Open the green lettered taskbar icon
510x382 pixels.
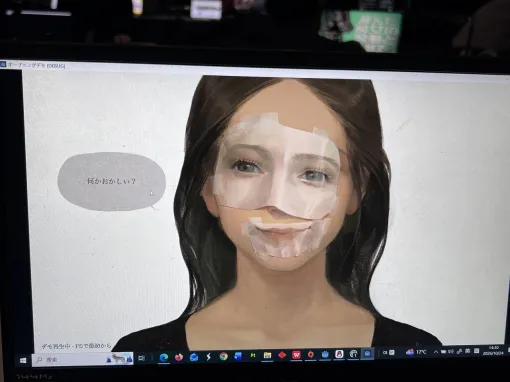tap(253, 356)
